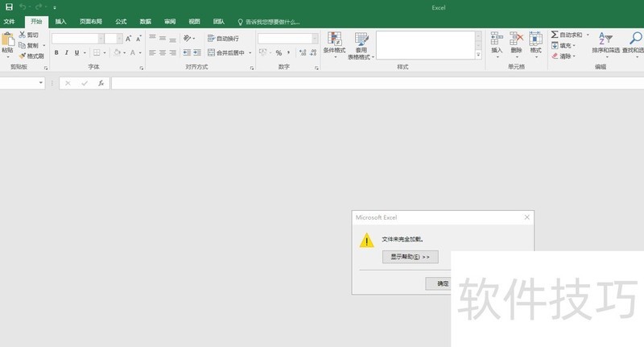Click the Format Painter (格式刷) brush

click(x=31, y=56)
